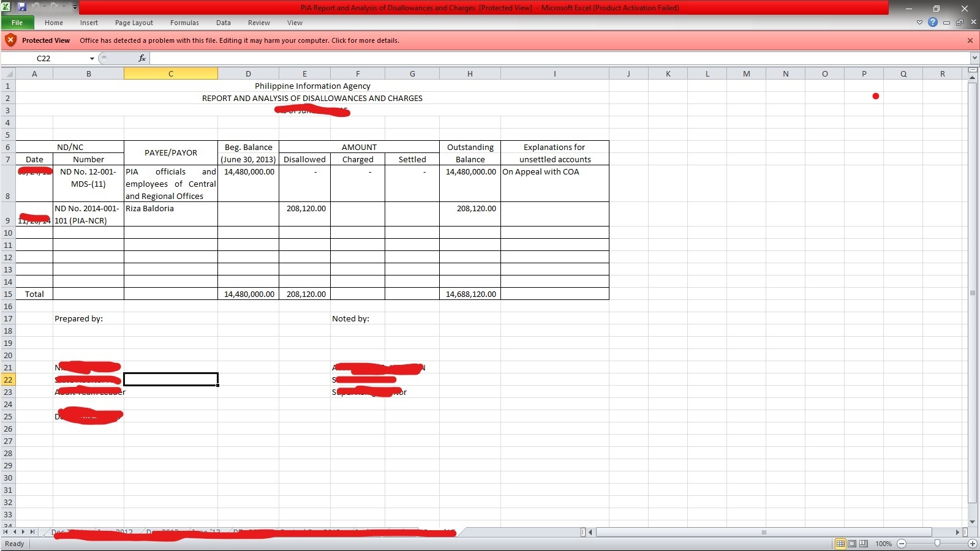This screenshot has height=551, width=980.
Task: Click the Name Box showing C22
Action: click(44, 58)
